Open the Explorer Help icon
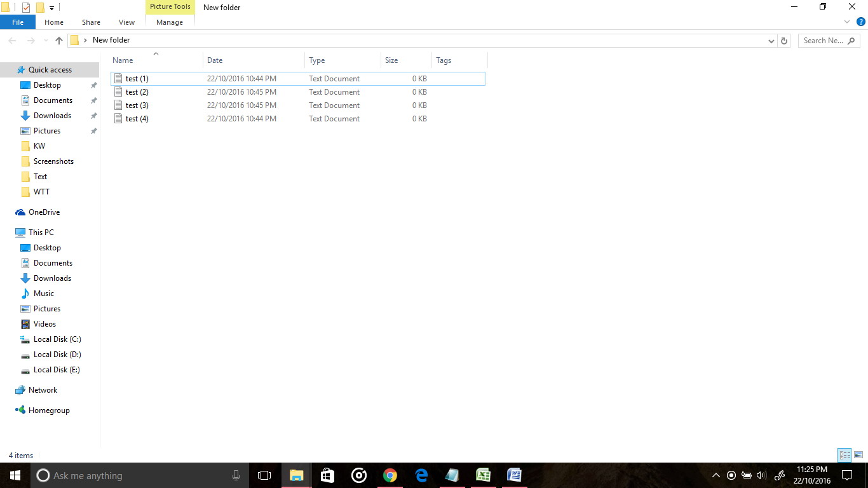868x488 pixels. (x=861, y=22)
